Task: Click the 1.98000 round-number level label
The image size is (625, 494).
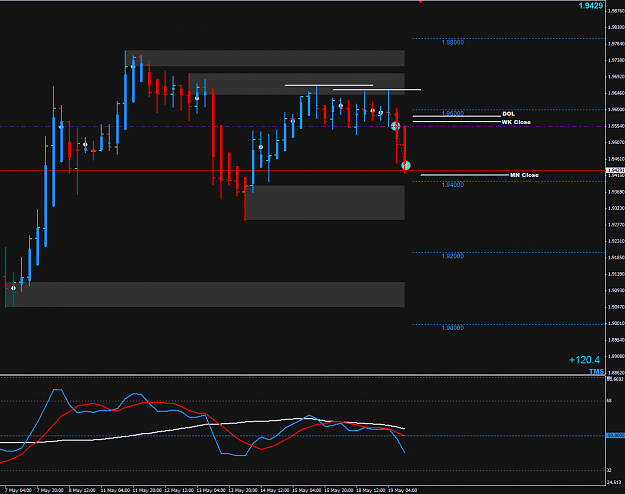Action: pyautogui.click(x=453, y=42)
